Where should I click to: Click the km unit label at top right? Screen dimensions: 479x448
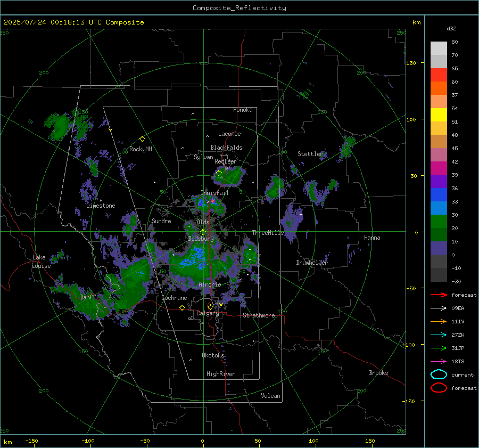pyautogui.click(x=416, y=22)
